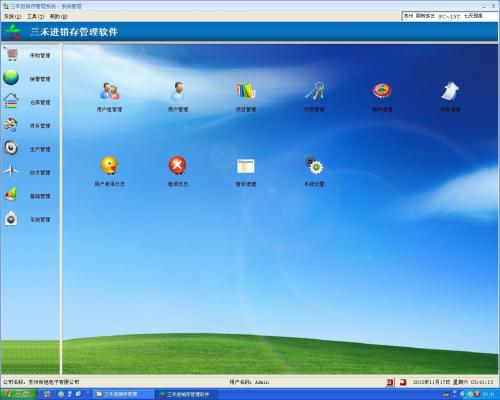Open the user group management icon (two people)

click(x=110, y=91)
